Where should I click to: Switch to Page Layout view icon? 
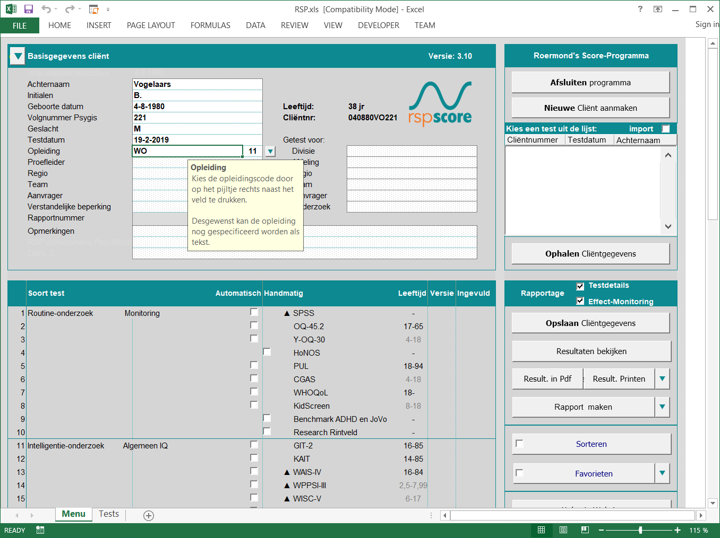pos(563,530)
